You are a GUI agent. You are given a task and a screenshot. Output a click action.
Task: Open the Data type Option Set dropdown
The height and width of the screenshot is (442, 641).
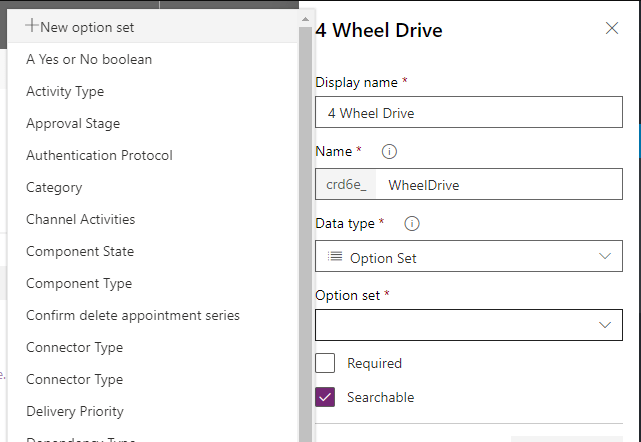click(x=469, y=256)
